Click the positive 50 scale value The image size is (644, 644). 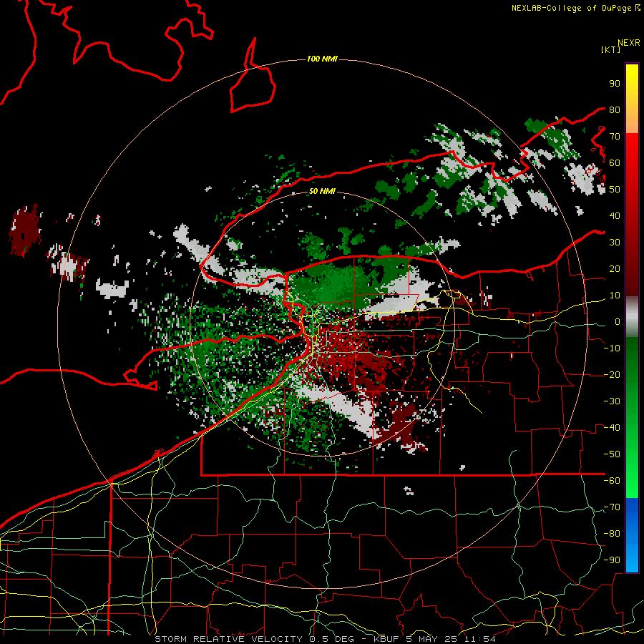pyautogui.click(x=615, y=190)
